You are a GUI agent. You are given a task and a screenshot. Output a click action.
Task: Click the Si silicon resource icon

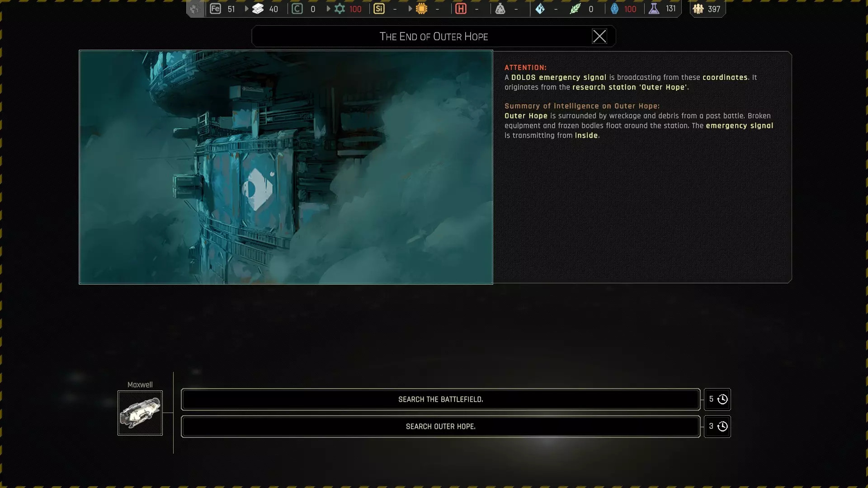[x=379, y=9]
